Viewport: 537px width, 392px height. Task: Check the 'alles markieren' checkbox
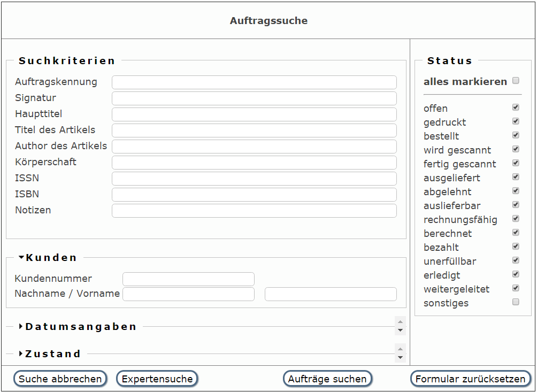[516, 81]
